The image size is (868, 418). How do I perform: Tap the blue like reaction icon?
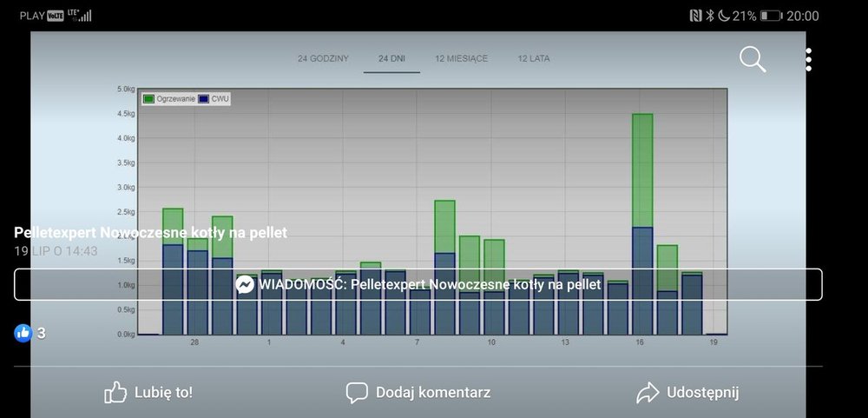pos(23,333)
